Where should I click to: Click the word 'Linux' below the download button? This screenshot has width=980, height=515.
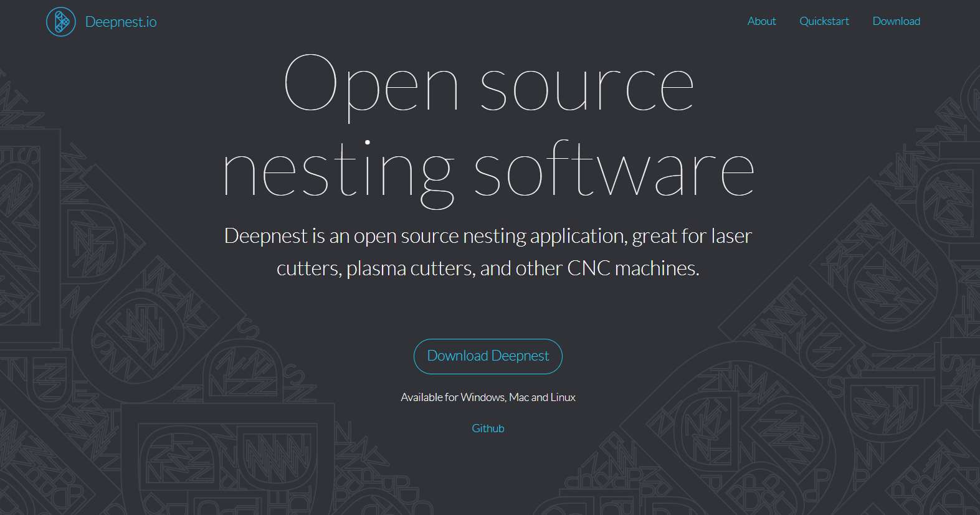coord(563,397)
